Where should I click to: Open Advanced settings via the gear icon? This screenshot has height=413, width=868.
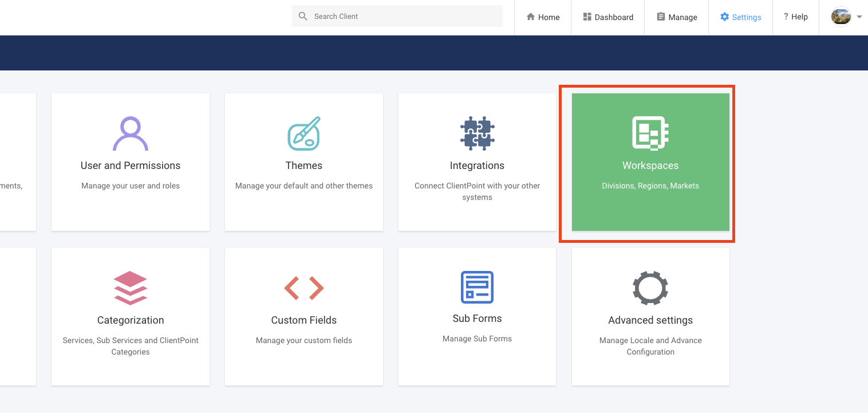650,288
